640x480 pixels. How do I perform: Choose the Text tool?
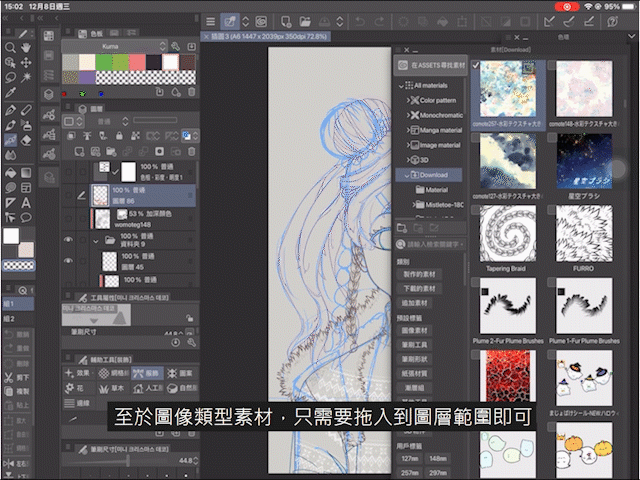pos(25,203)
